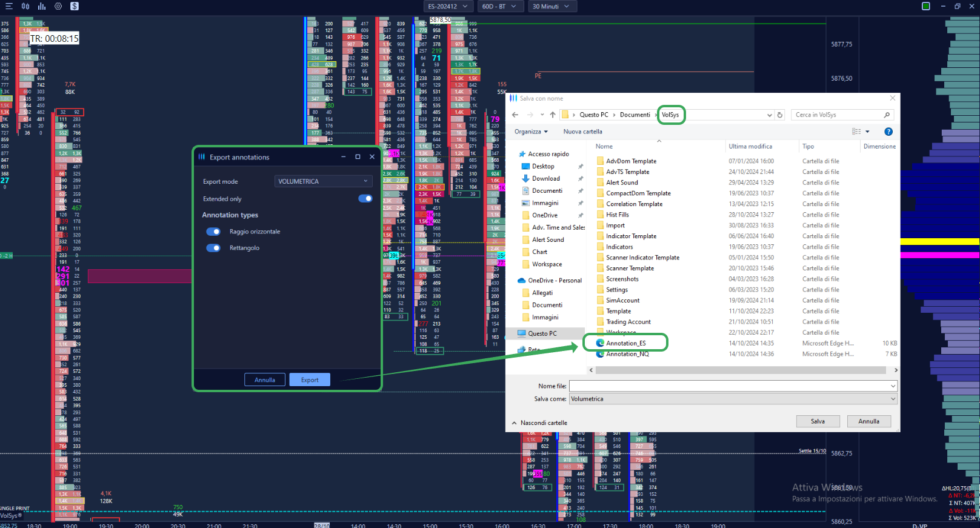Click Nascondi cartelle to hide folders
980x528 pixels.
539,423
